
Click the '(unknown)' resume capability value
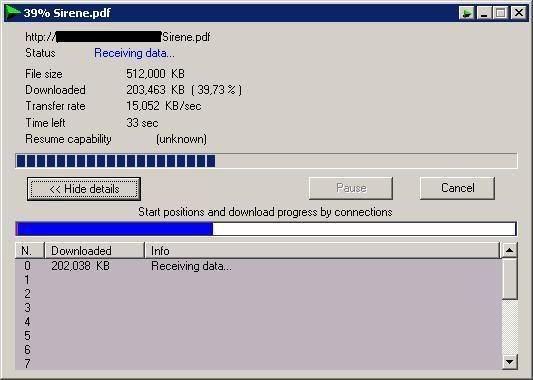[x=181, y=139]
